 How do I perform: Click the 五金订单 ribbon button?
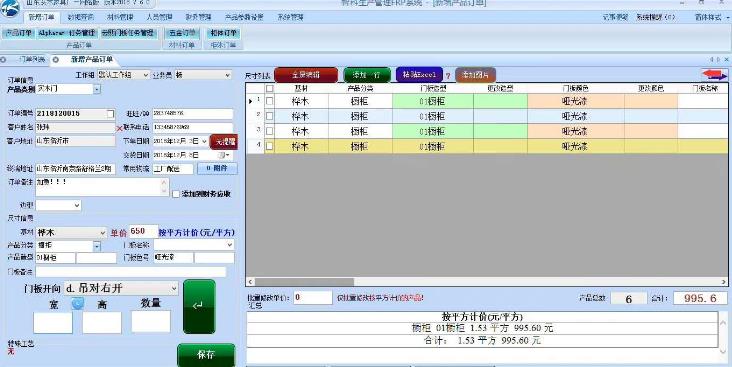(183, 33)
